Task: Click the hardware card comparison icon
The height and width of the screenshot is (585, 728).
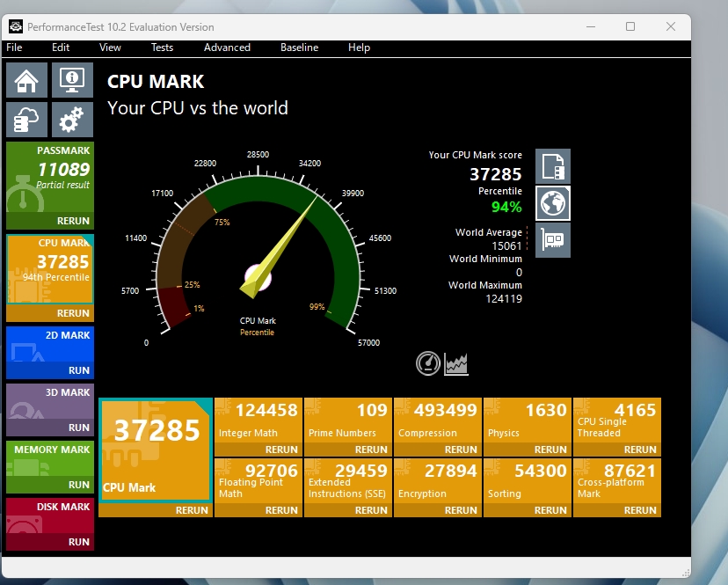Action: (x=552, y=240)
